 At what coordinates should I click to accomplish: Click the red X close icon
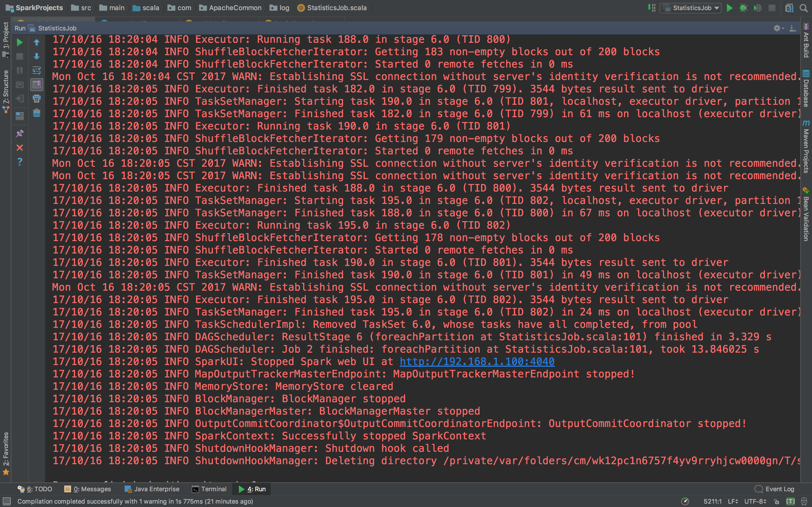pyautogui.click(x=20, y=148)
